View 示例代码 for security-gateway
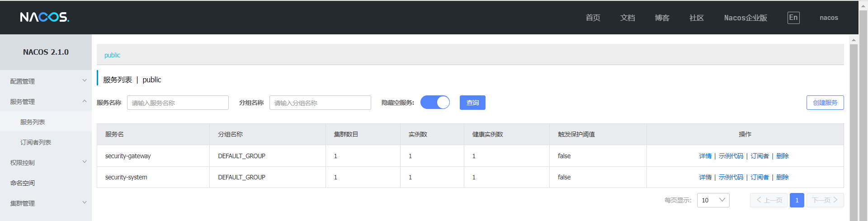Image resolution: width=868 pixels, height=221 pixels. [x=731, y=156]
